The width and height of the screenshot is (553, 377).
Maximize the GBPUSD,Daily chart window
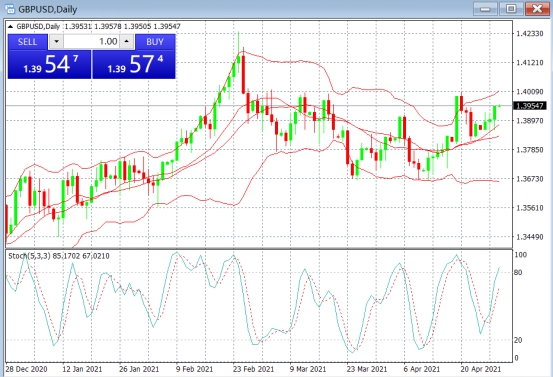point(511,8)
